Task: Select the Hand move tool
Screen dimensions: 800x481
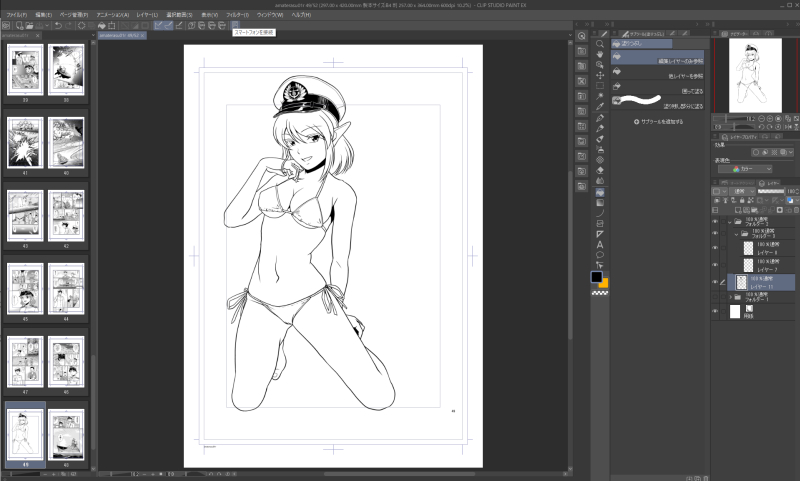Action: 600,54
